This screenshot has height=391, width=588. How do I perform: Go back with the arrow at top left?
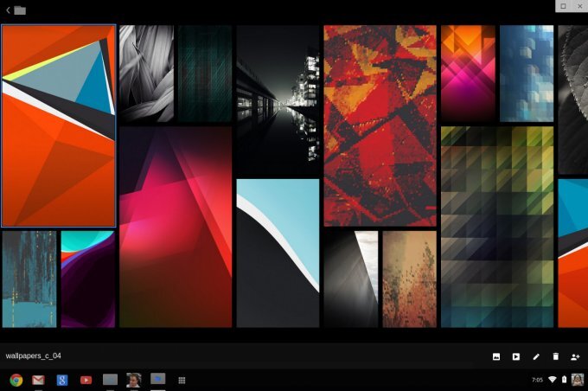tap(8, 10)
